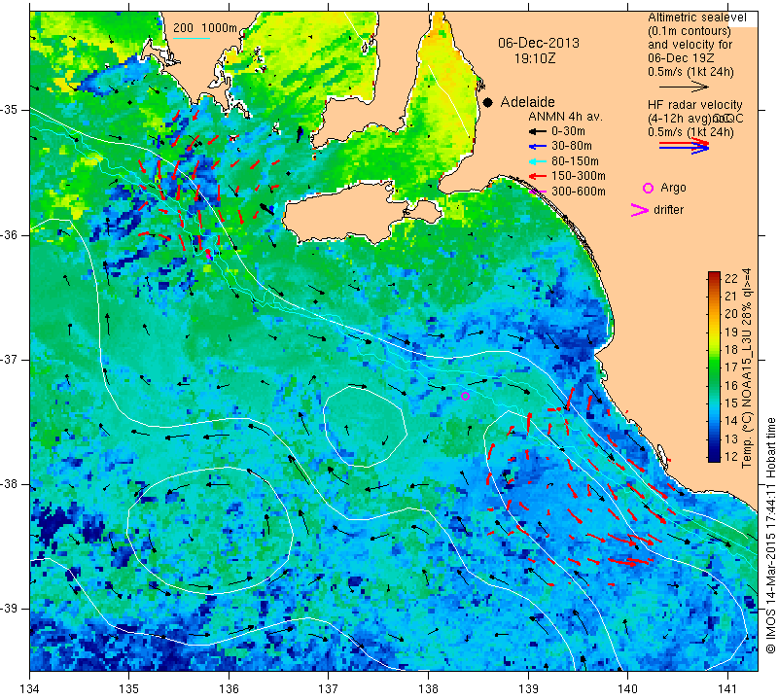The image size is (778, 700).
Task: Click the 139 longitude axis label
Action: coord(528,689)
